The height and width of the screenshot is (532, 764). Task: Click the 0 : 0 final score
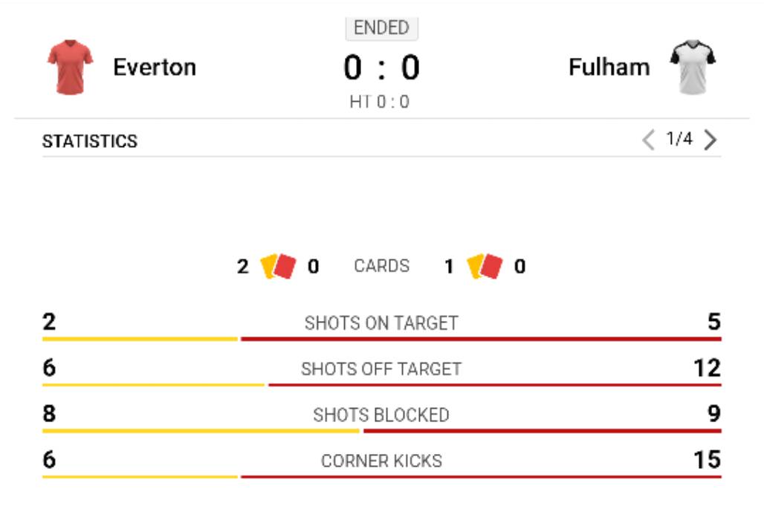[x=381, y=68]
